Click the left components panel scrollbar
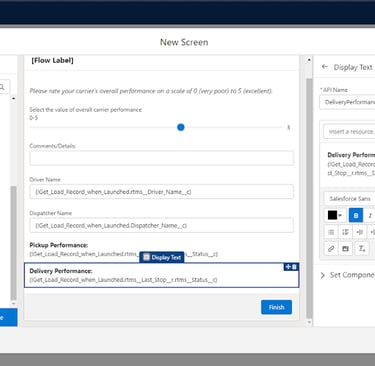Viewport: 375px width, 366px height. pos(13,243)
